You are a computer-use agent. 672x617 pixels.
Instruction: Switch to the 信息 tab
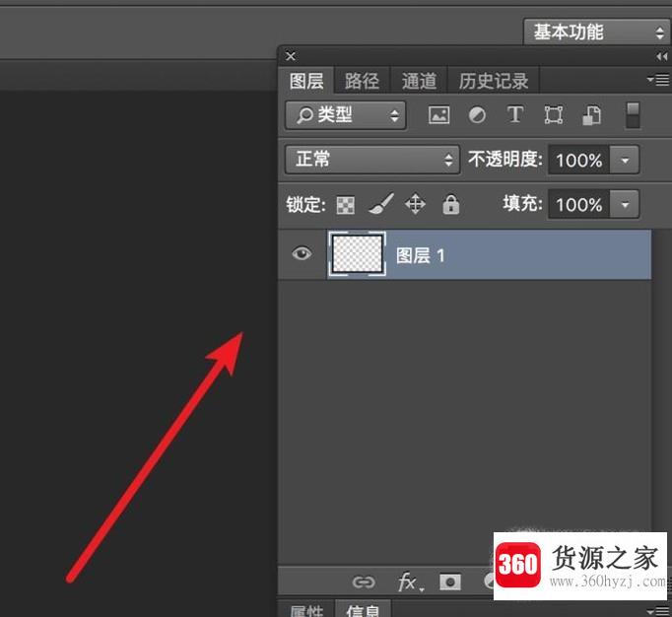point(363,610)
